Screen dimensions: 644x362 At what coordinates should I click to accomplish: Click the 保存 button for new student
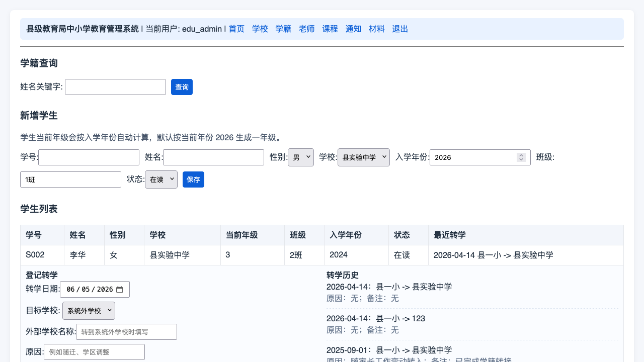(193, 179)
